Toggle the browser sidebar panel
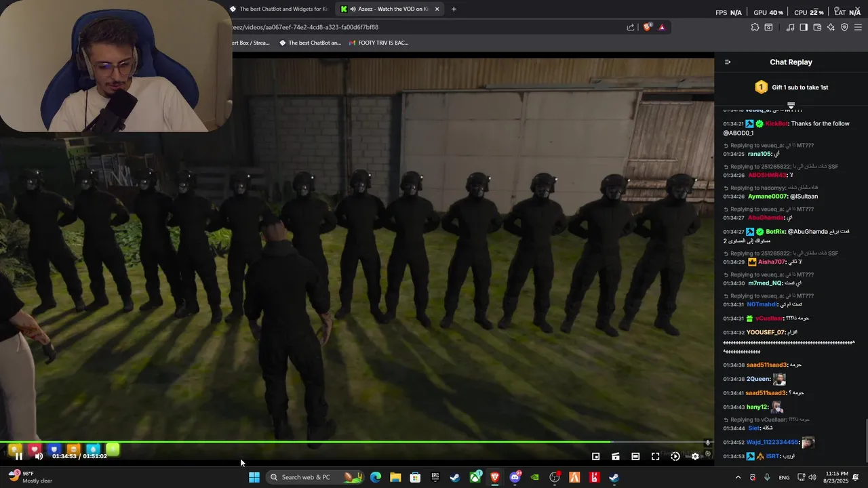Image resolution: width=868 pixels, height=488 pixels. point(804,27)
